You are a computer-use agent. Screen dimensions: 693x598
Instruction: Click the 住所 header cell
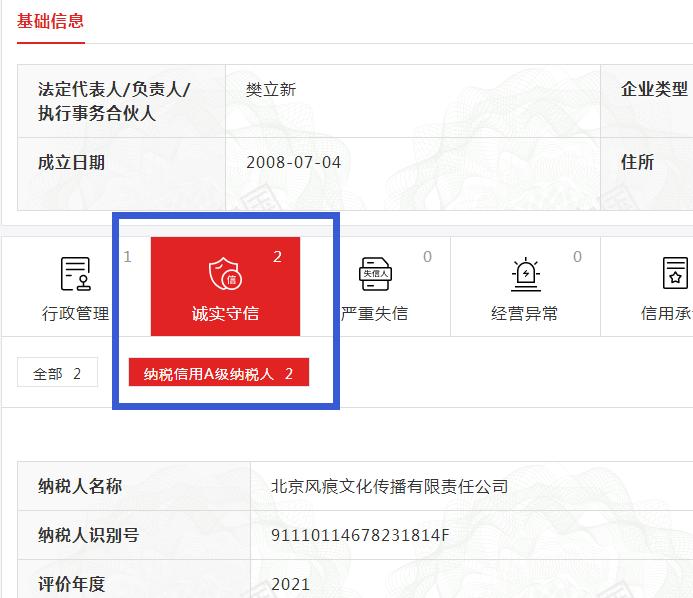tap(638, 162)
